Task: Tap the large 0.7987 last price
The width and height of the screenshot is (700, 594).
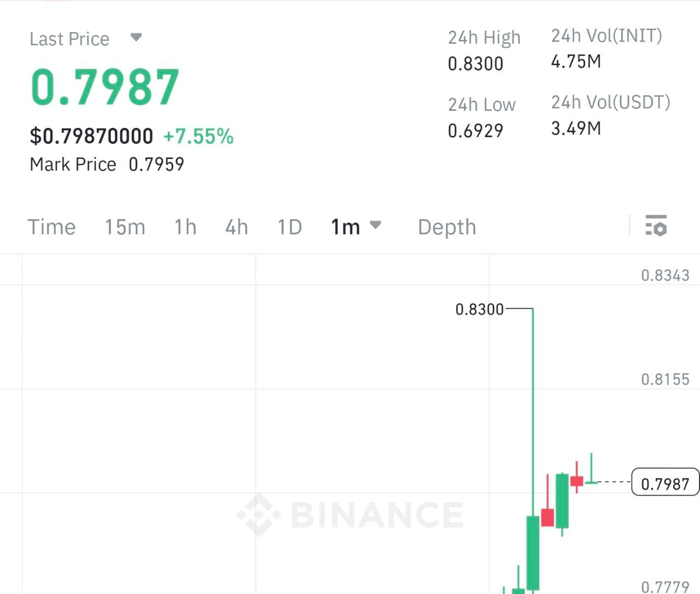Action: (x=105, y=87)
